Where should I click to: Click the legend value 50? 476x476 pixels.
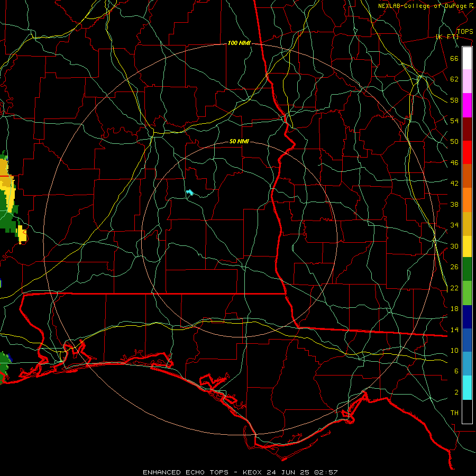[454, 142]
